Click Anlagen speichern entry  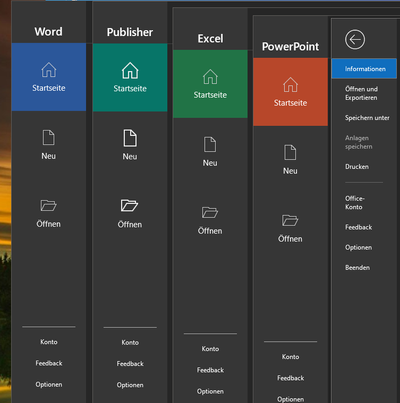point(359,142)
